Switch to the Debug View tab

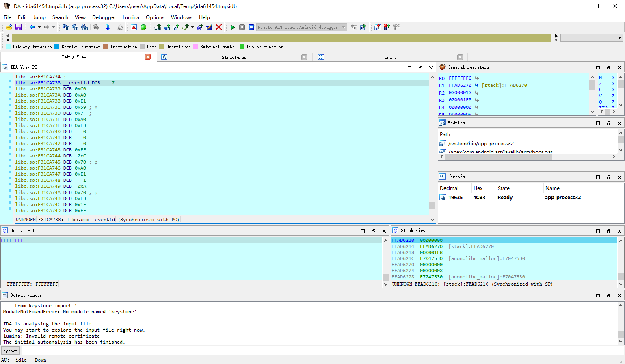click(x=74, y=57)
